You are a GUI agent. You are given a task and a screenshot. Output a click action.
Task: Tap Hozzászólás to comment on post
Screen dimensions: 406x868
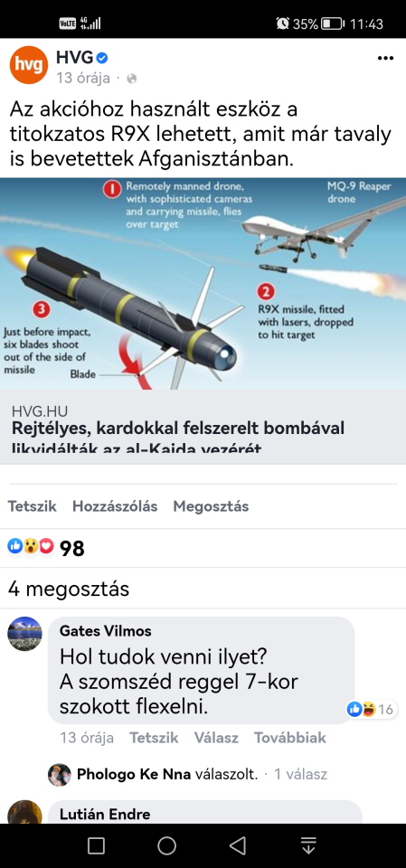tap(115, 506)
